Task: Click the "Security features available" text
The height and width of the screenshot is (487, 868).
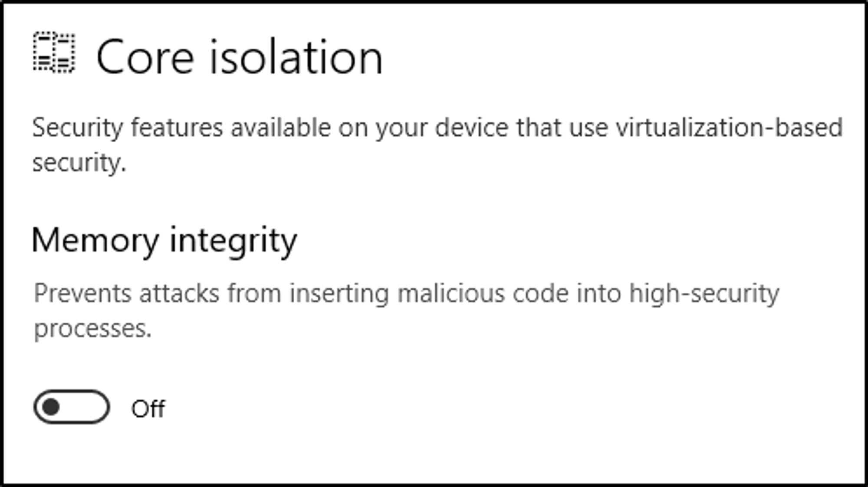Action: pyautogui.click(x=181, y=128)
